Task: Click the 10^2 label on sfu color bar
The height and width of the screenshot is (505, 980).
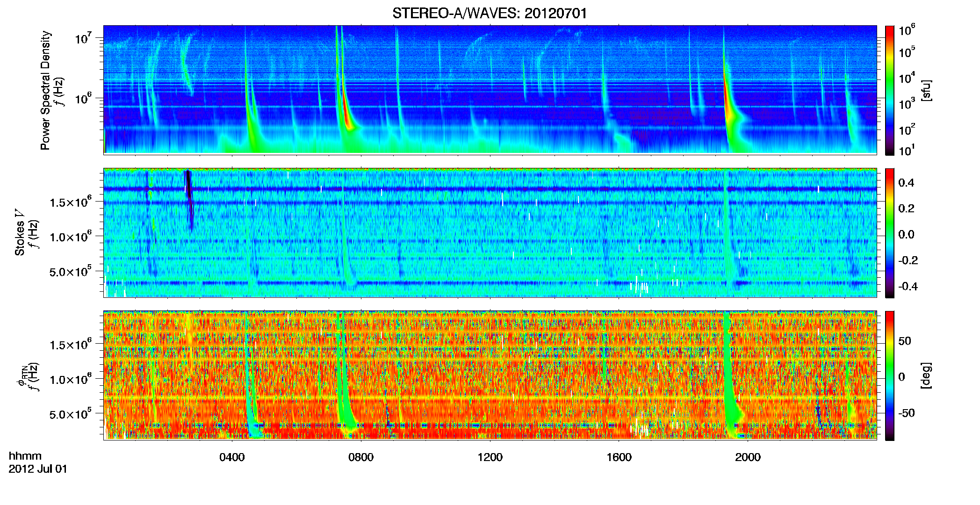Action: point(907,129)
